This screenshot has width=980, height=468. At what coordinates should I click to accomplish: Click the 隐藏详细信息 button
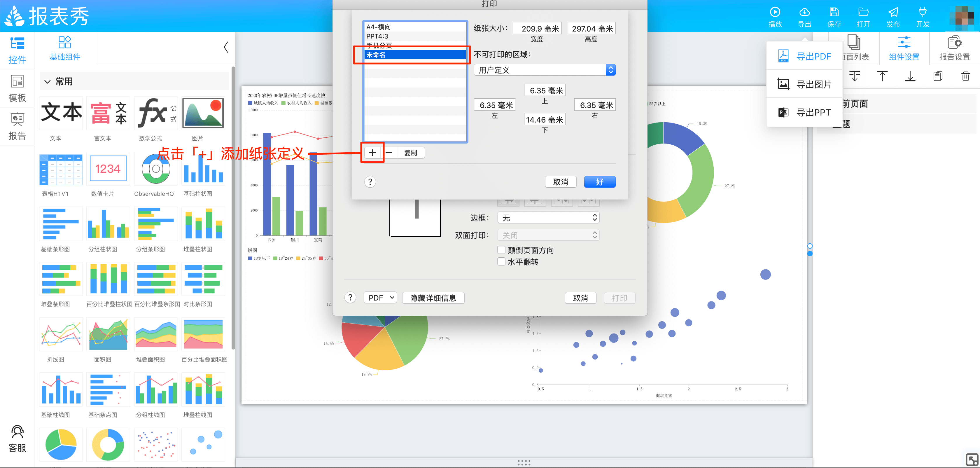pos(433,298)
